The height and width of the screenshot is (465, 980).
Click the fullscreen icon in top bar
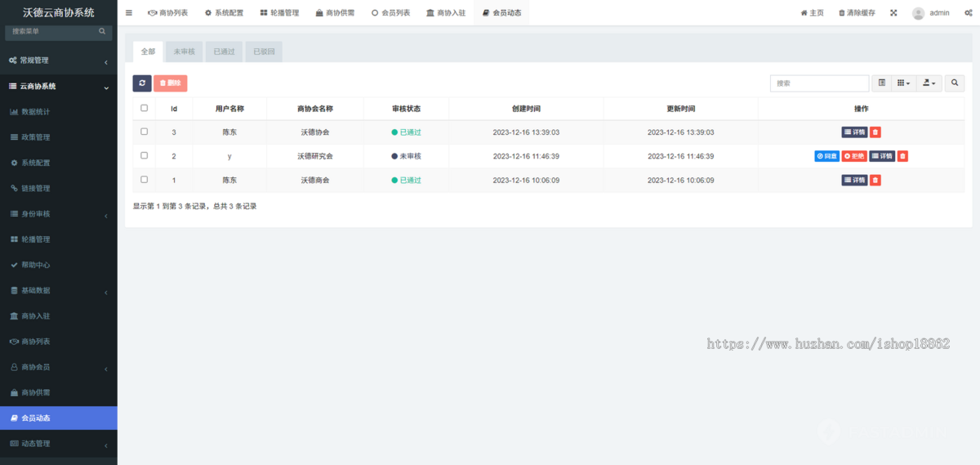pos(893,13)
